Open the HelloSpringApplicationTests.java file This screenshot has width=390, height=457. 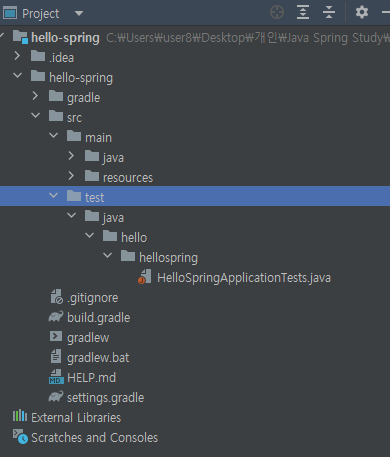click(244, 278)
